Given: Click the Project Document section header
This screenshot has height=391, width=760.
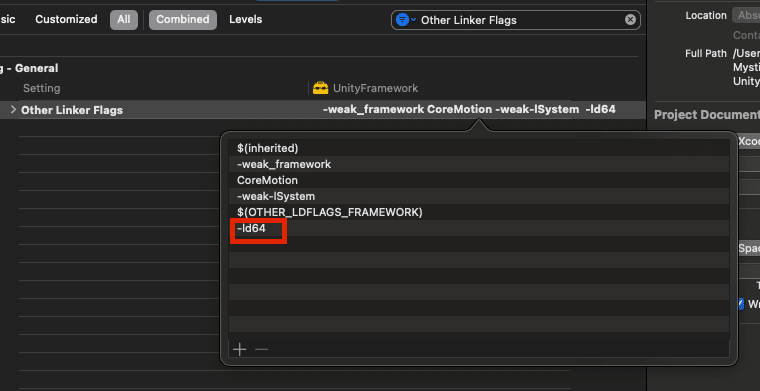Looking at the screenshot, I should [x=707, y=115].
